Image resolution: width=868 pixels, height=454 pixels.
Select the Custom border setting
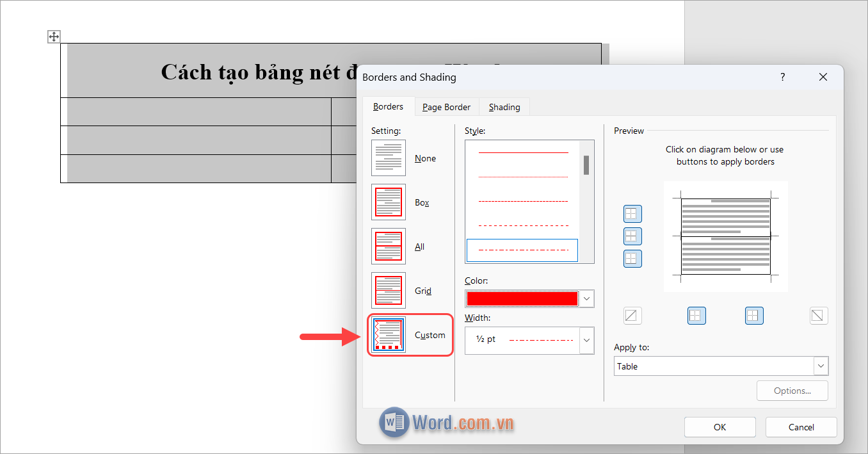point(389,334)
